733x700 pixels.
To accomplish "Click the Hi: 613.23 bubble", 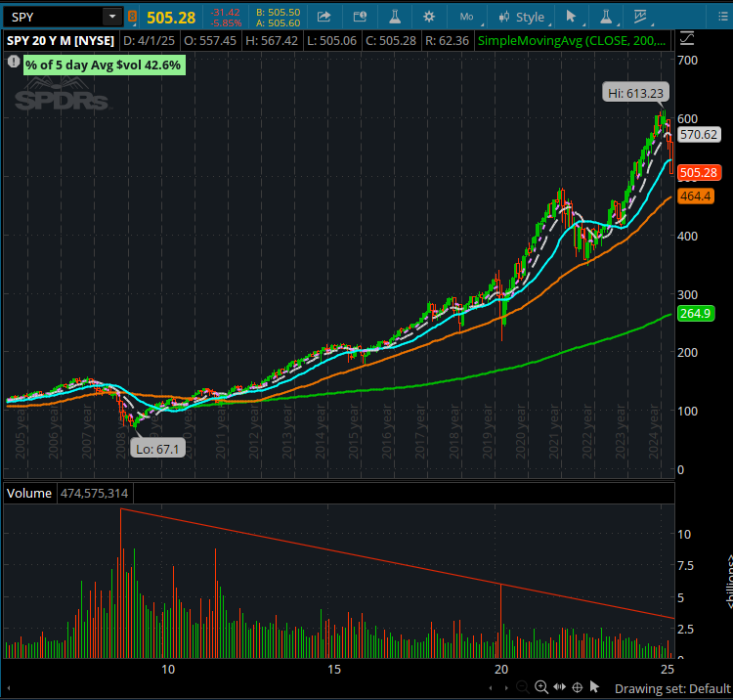I will (x=635, y=93).
